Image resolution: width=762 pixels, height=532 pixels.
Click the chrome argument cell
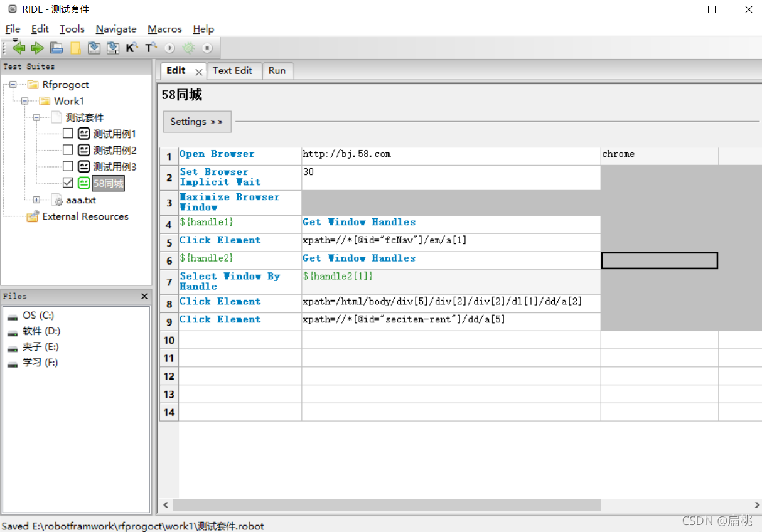pos(660,156)
